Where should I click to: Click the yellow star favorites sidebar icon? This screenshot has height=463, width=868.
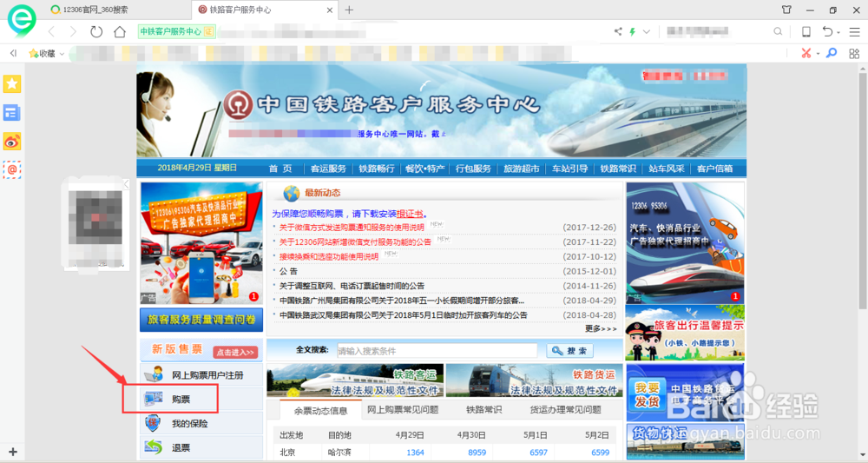pos(12,83)
